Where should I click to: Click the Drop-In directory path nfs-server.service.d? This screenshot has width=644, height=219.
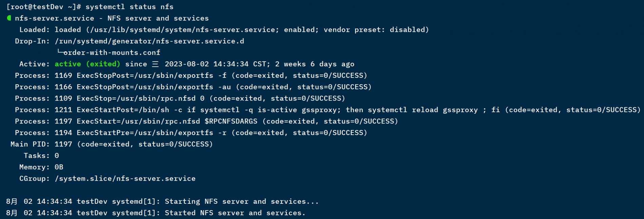pos(149,41)
